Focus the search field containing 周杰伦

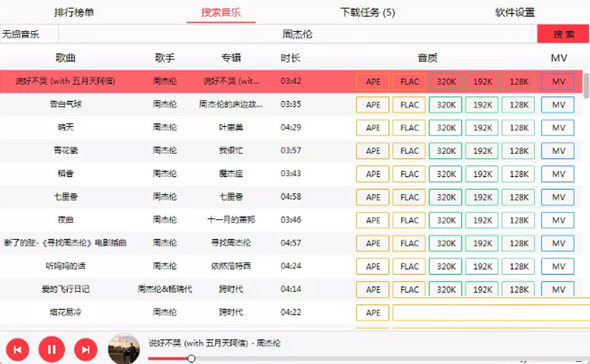point(298,34)
